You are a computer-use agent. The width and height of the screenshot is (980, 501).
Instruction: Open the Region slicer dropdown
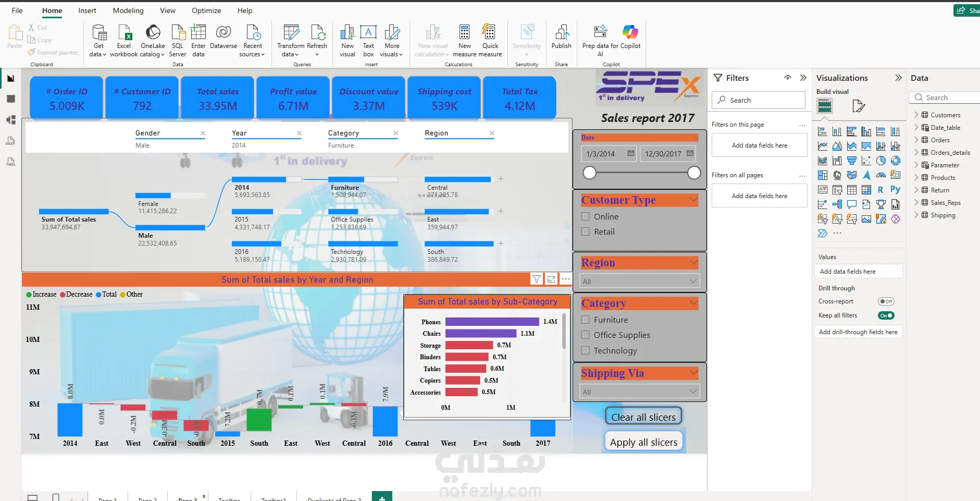tap(640, 282)
